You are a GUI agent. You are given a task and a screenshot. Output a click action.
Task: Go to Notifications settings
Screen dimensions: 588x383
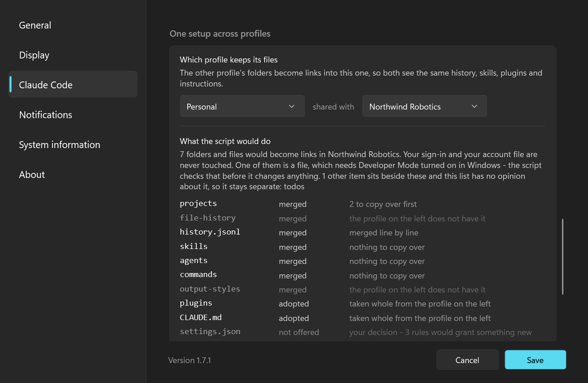(x=73, y=115)
